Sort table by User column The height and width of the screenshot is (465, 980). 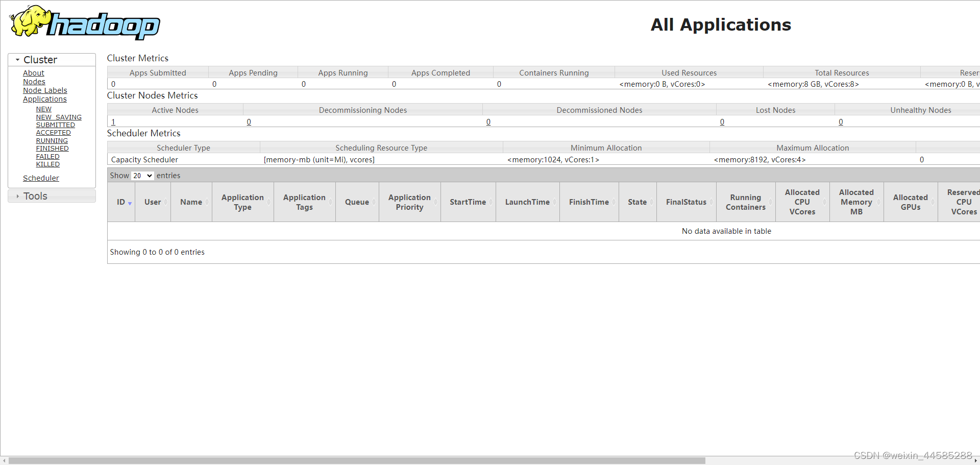tap(153, 202)
